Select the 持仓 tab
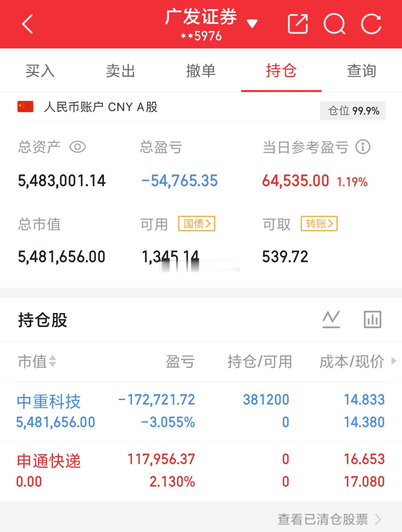The image size is (402, 532). [281, 71]
